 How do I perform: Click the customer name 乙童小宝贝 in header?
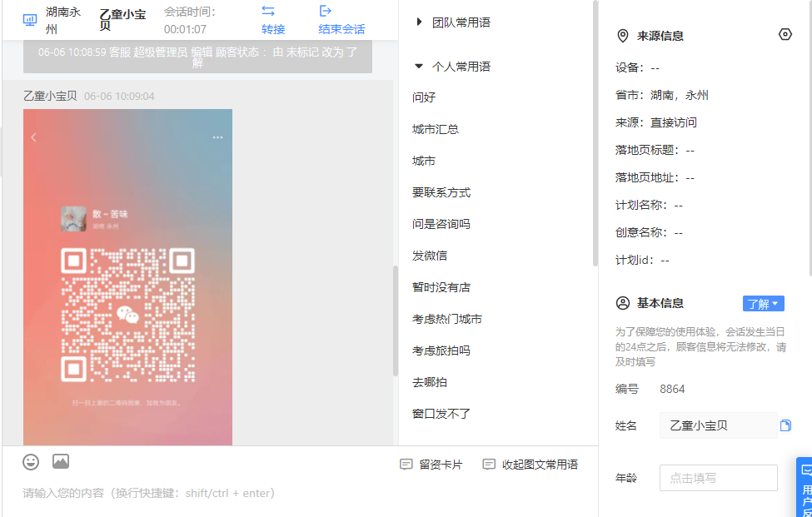coord(122,20)
